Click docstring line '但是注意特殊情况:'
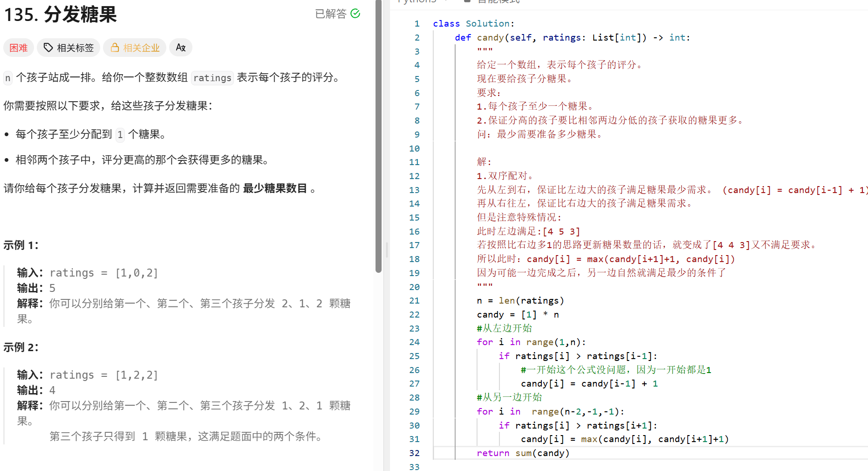Screen dimensions: 868x471 (x=519, y=217)
